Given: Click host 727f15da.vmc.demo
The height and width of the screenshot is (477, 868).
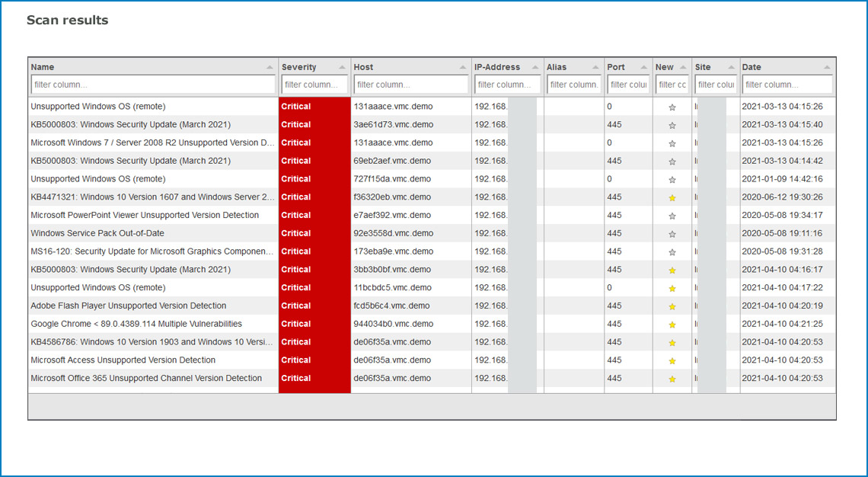Looking at the screenshot, I should 392,179.
